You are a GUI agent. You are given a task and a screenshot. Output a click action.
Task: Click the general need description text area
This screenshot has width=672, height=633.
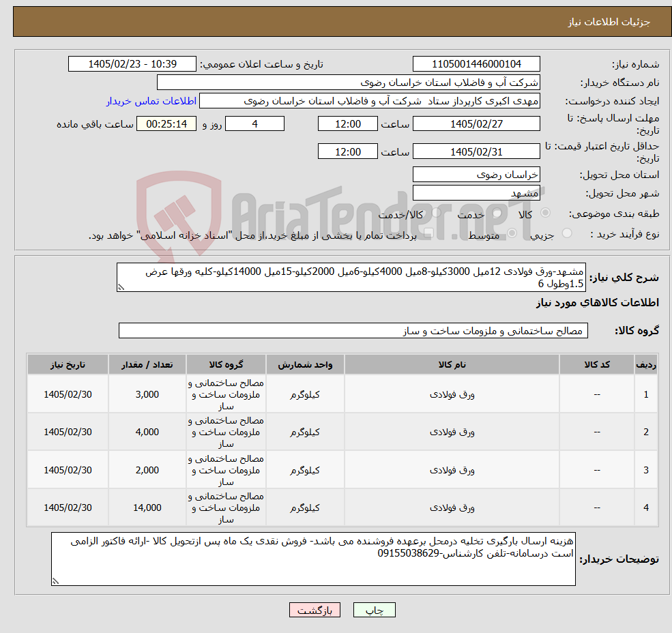click(351, 278)
